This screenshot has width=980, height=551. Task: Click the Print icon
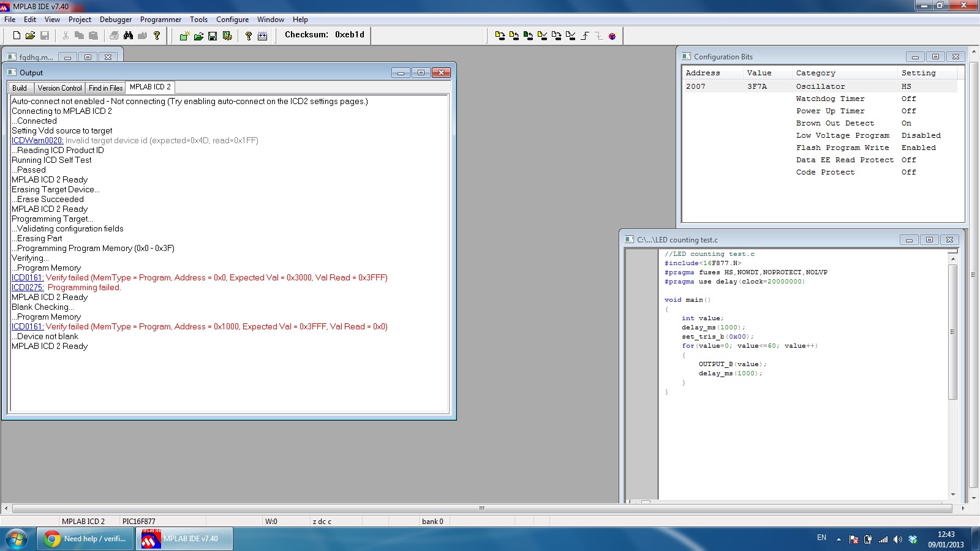pyautogui.click(x=114, y=36)
